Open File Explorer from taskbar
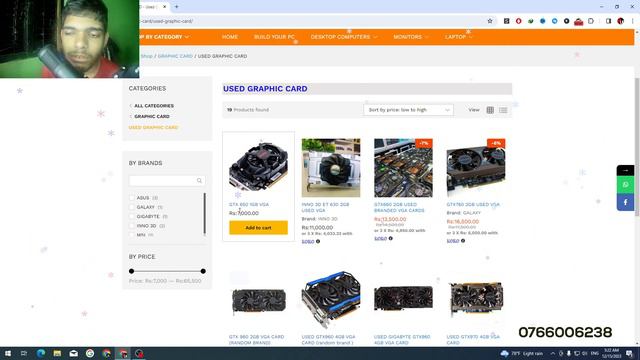This screenshot has height=360, width=640. click(57, 353)
